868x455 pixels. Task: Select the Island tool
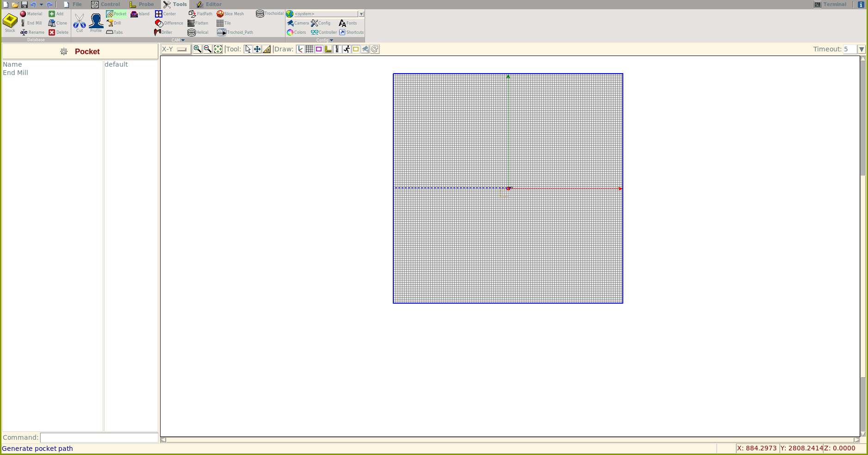point(140,14)
